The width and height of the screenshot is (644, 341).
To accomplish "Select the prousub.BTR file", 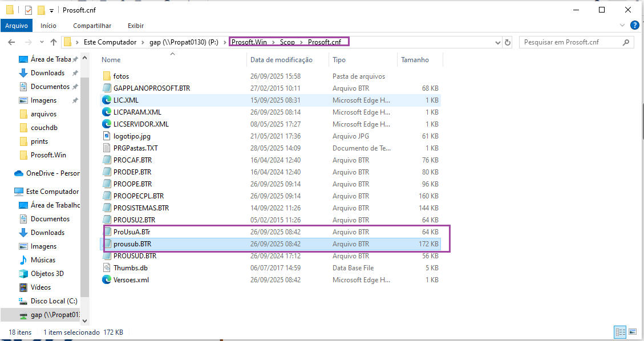I will pyautogui.click(x=271, y=243).
